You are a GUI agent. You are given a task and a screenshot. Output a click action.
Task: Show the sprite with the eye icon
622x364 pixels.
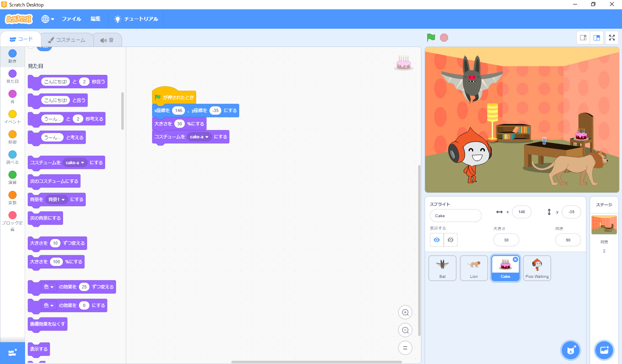tap(437, 240)
